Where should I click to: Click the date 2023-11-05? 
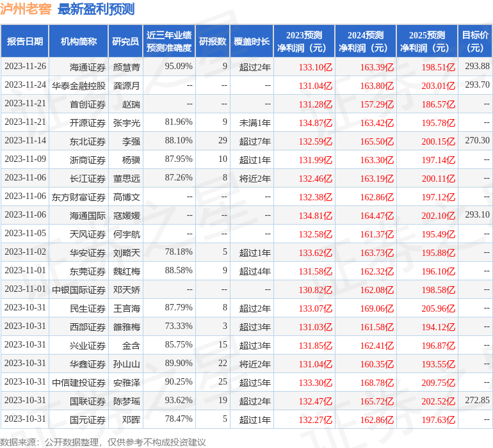point(25,233)
